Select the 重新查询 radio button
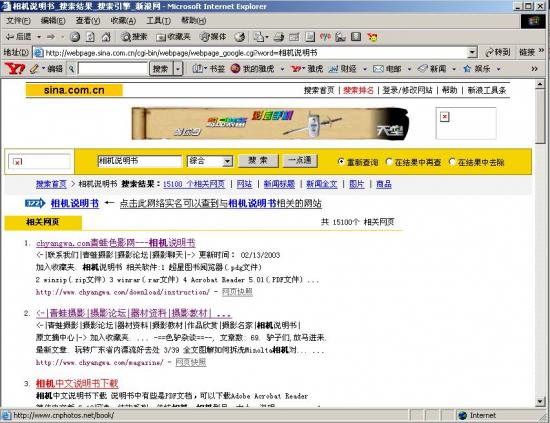Image resolution: width=550 pixels, height=423 pixels. 341,162
